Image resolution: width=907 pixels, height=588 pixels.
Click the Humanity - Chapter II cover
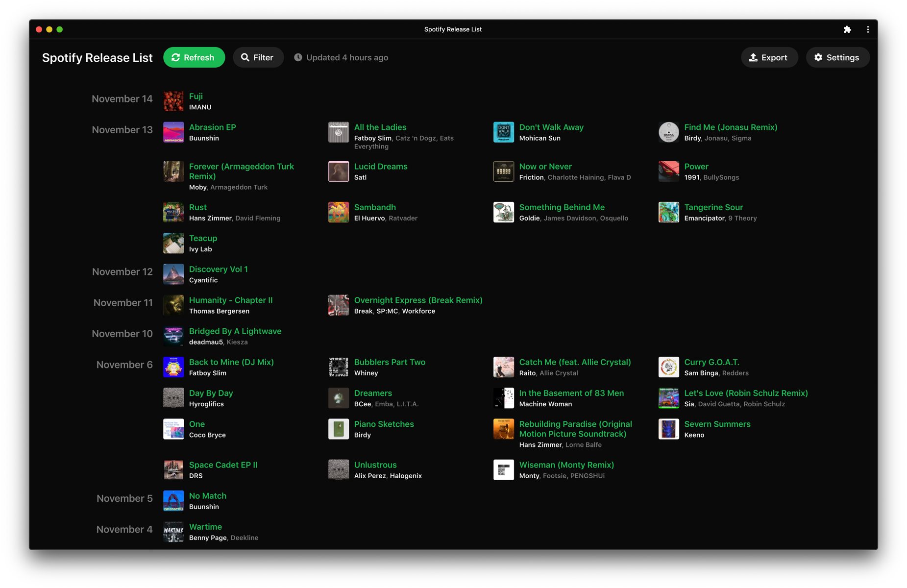(x=173, y=305)
